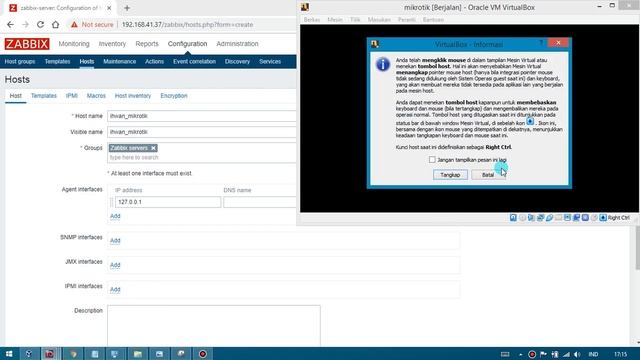
Task: Click the browser address bar URL
Action: [x=187, y=24]
